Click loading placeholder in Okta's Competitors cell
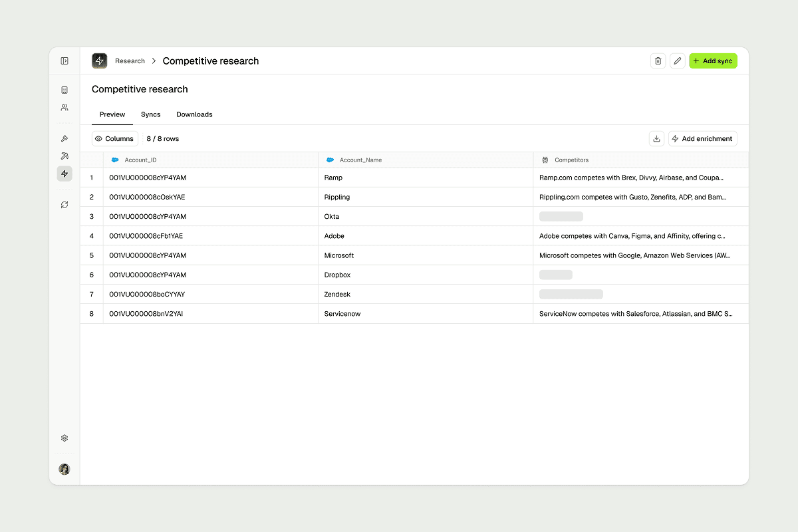Screen dimensions: 798x532 tap(561, 216)
